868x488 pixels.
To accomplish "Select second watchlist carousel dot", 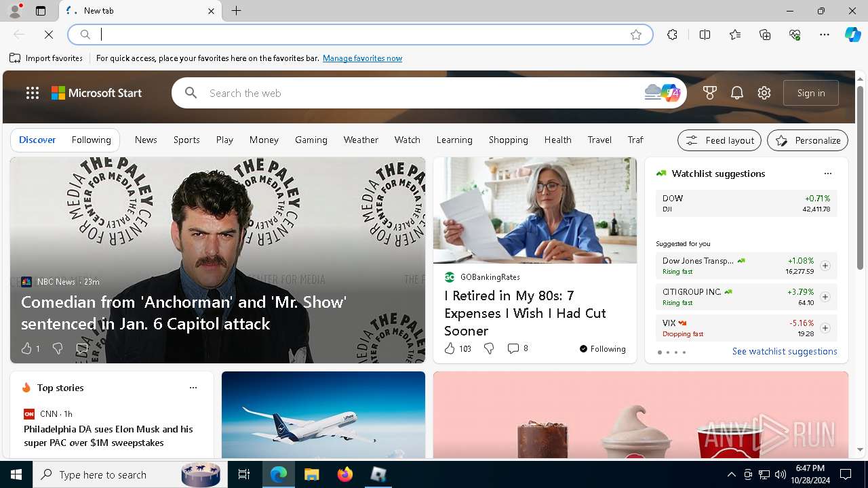I will point(667,352).
